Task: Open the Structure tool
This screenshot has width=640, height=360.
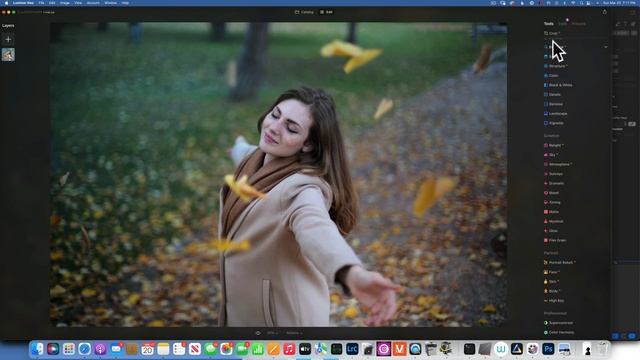Action: (x=557, y=66)
